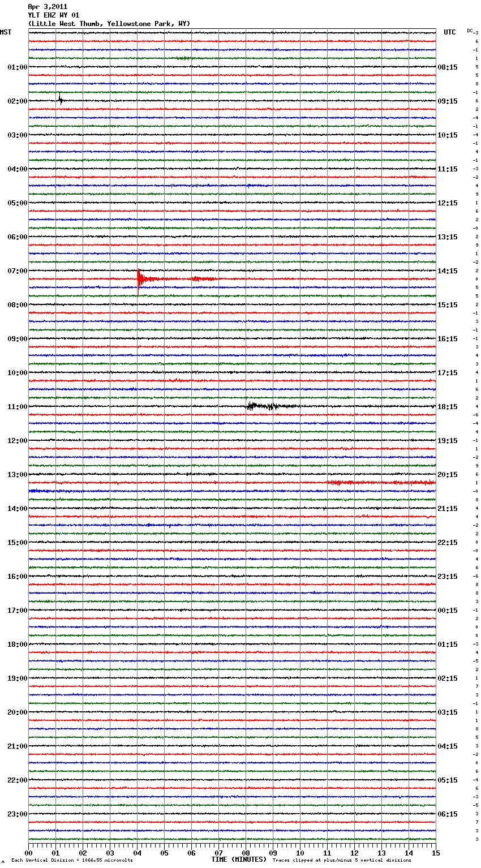Click the large red seismic burst at 07:15 MST
The image size is (481, 868).
140,280
